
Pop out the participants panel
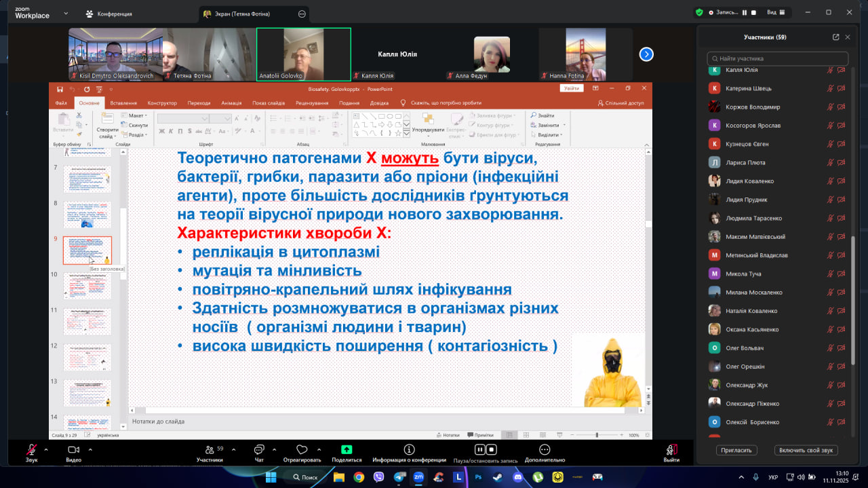[x=835, y=37]
